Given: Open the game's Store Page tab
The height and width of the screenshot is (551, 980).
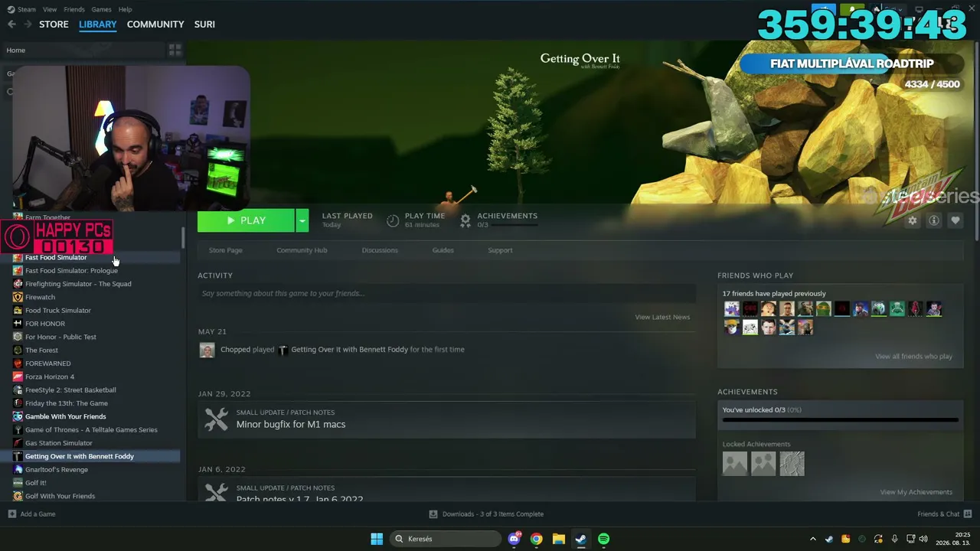Looking at the screenshot, I should point(226,250).
